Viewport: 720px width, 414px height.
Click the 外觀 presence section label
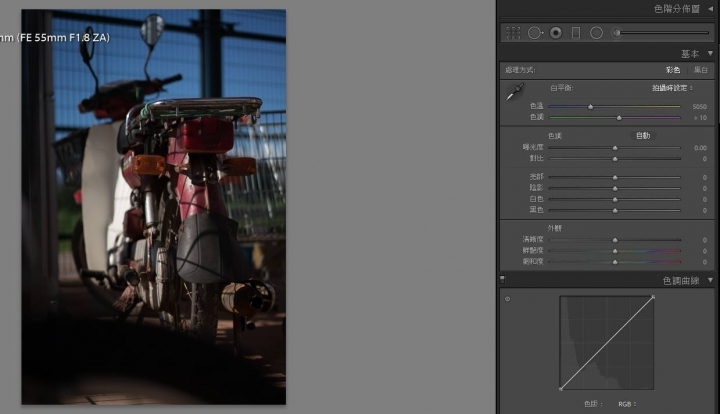554,228
